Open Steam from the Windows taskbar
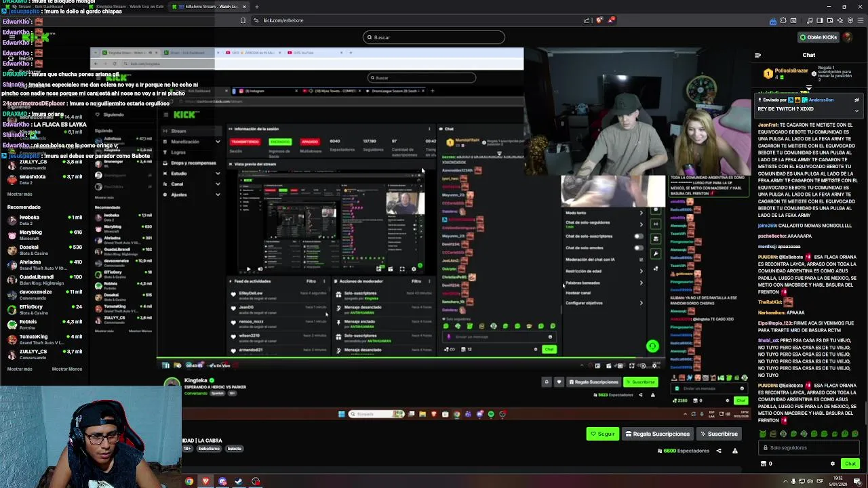This screenshot has width=868, height=488. point(239,482)
